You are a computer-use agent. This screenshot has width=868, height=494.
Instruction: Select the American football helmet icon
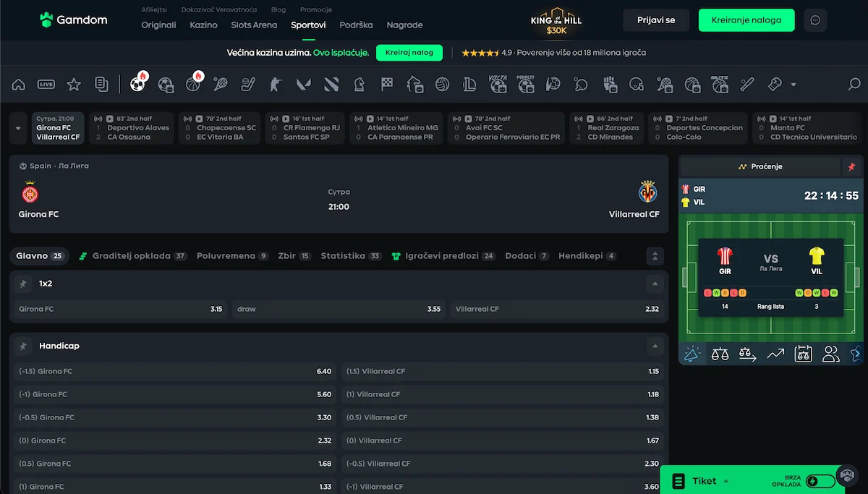637,85
